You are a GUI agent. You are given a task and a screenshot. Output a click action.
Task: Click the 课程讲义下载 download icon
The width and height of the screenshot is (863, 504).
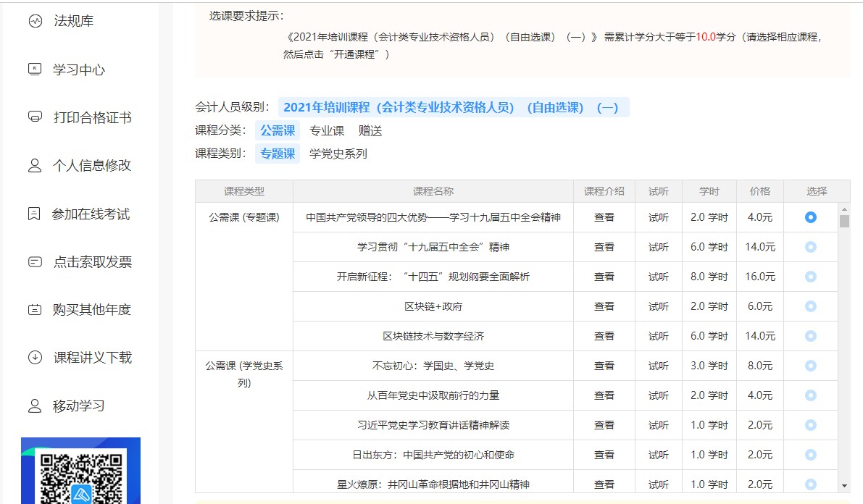click(35, 358)
